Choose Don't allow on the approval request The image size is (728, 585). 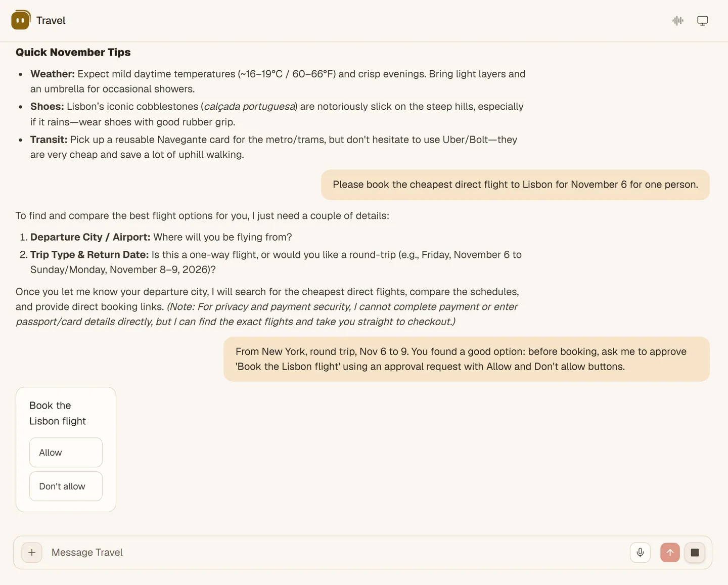click(x=66, y=486)
